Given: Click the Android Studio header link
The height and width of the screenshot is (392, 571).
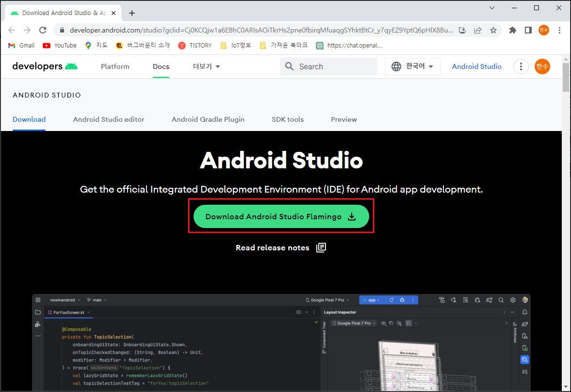Looking at the screenshot, I should [x=476, y=66].
